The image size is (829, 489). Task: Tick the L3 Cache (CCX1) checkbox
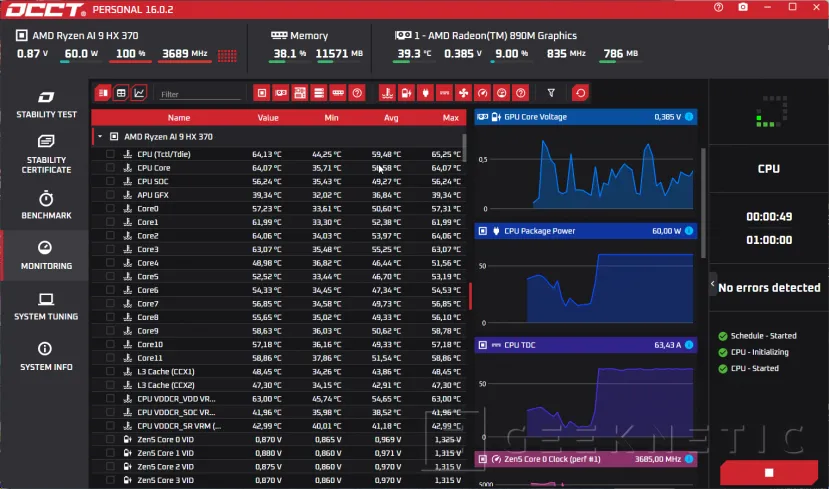(110, 371)
